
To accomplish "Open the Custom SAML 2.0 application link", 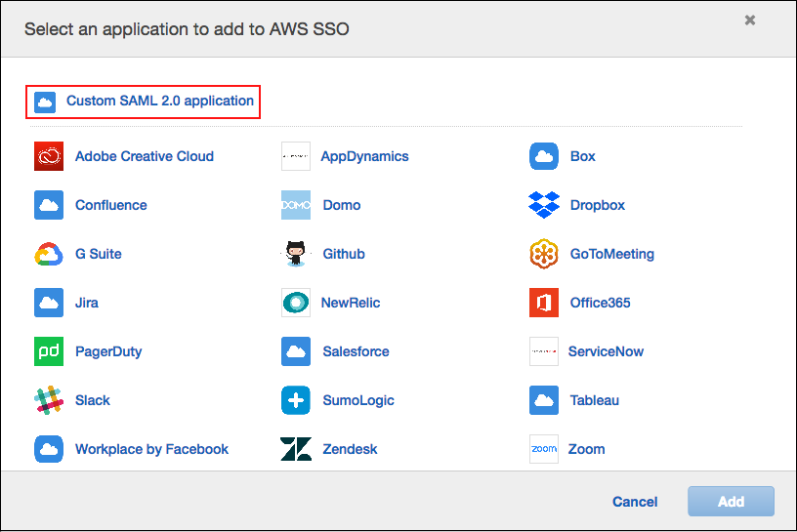I will (x=159, y=101).
